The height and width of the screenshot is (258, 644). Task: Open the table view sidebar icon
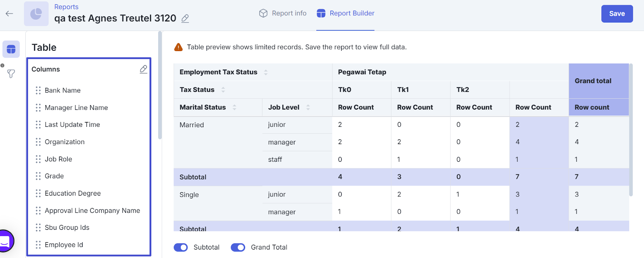click(11, 50)
